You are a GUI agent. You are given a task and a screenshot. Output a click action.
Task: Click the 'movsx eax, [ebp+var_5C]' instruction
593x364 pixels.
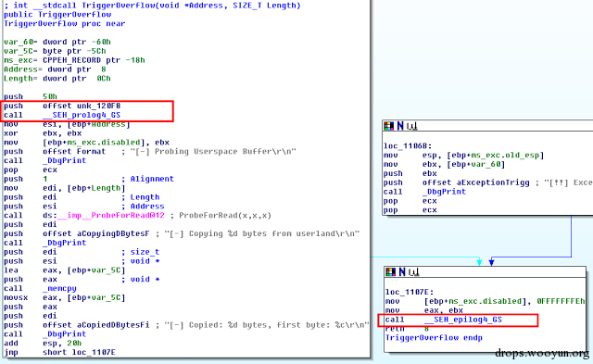tap(64, 297)
